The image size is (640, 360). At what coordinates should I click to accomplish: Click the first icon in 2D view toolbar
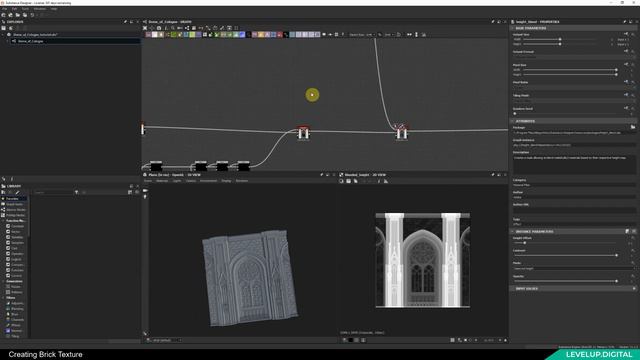[341, 181]
